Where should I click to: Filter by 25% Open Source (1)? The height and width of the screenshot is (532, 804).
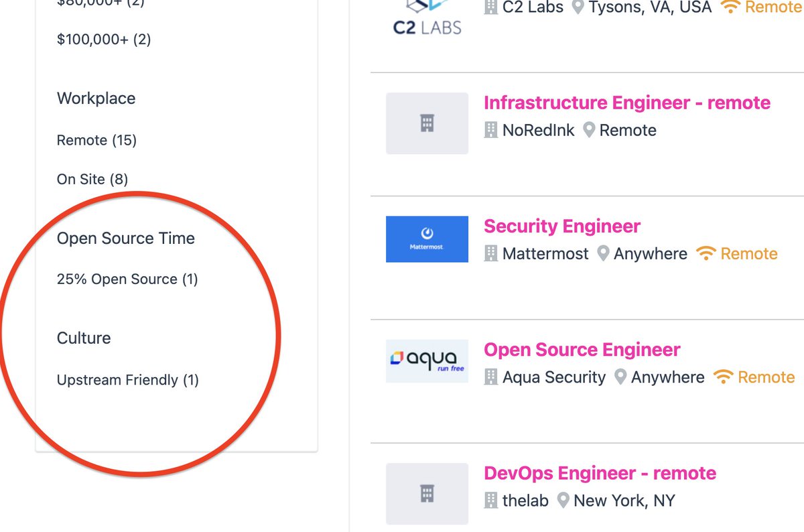[x=127, y=279]
